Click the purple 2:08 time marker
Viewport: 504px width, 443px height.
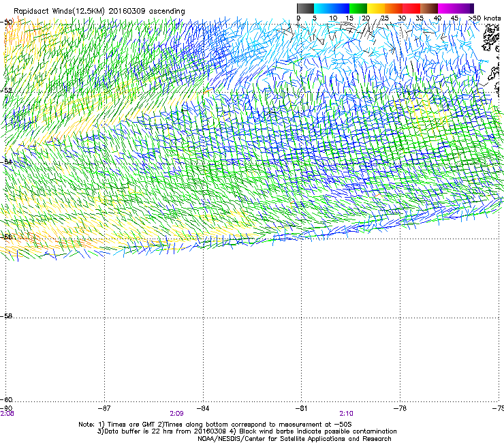tap(7, 414)
